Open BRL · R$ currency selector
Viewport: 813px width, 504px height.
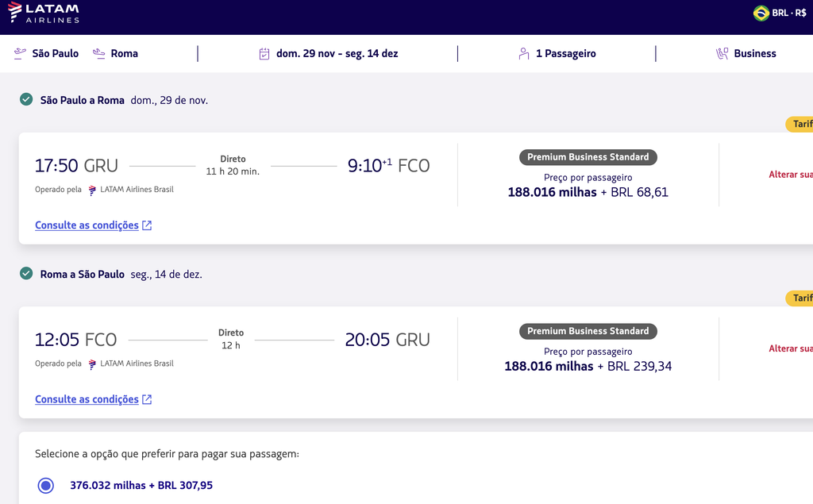tap(780, 13)
